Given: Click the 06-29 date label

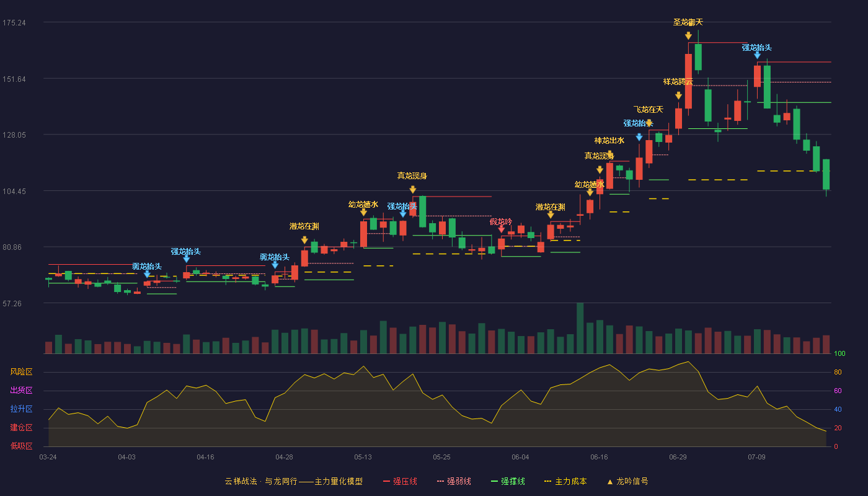Looking at the screenshot, I should (x=678, y=457).
